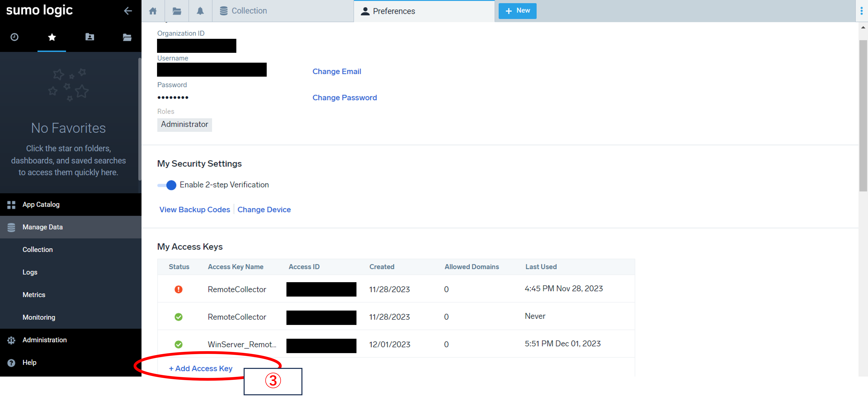The width and height of the screenshot is (868, 401).
Task: Open the App Catalog grid icon
Action: 11,204
